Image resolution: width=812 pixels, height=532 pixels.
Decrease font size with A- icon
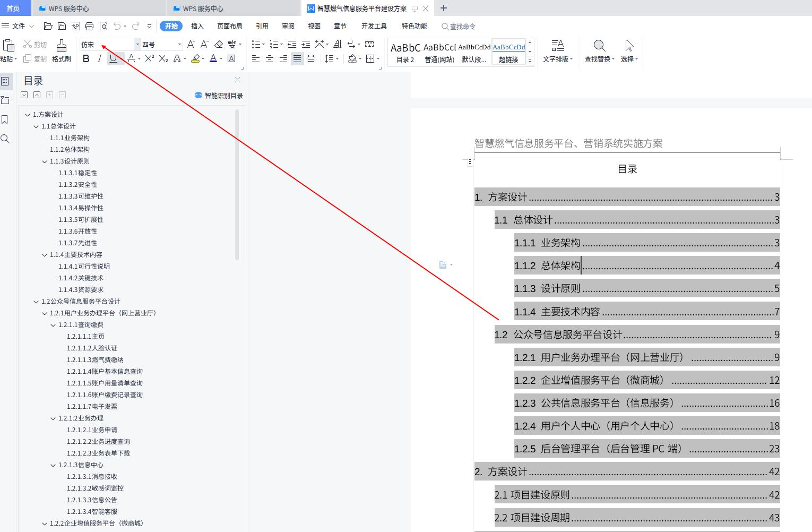tap(204, 44)
